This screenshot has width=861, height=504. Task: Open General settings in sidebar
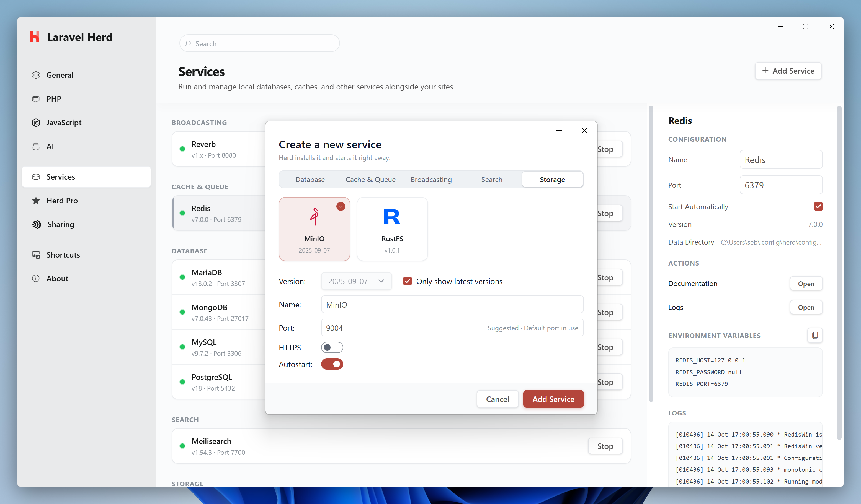click(x=86, y=75)
